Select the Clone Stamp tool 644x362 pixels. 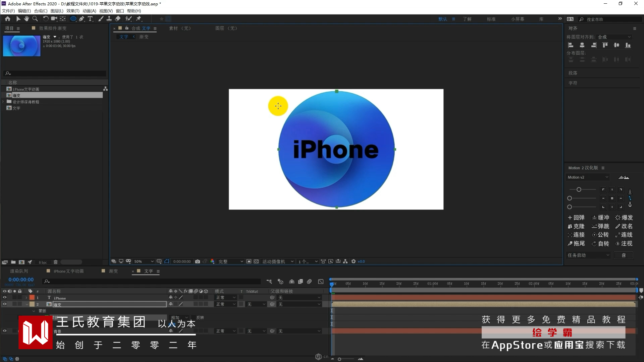[x=109, y=19]
